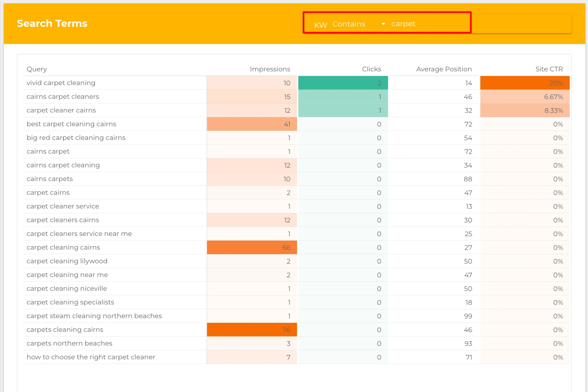Select the carpet steam cleaning northern beaches query

tap(94, 316)
